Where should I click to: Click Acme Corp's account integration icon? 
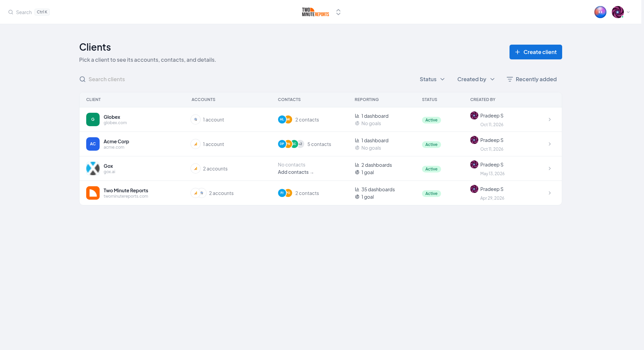[196, 144]
